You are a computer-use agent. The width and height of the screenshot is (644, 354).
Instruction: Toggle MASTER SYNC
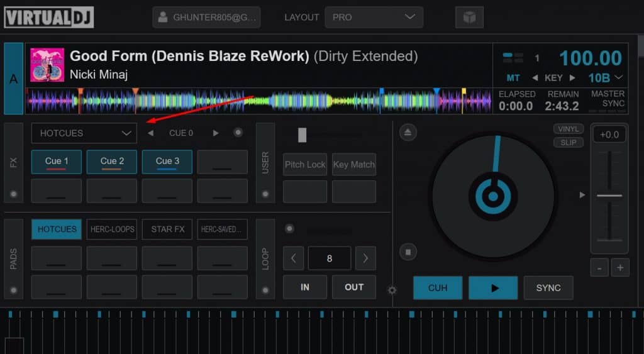pyautogui.click(x=608, y=99)
